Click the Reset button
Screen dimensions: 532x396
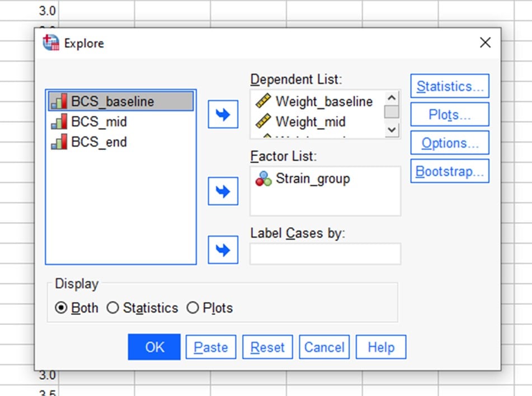267,347
